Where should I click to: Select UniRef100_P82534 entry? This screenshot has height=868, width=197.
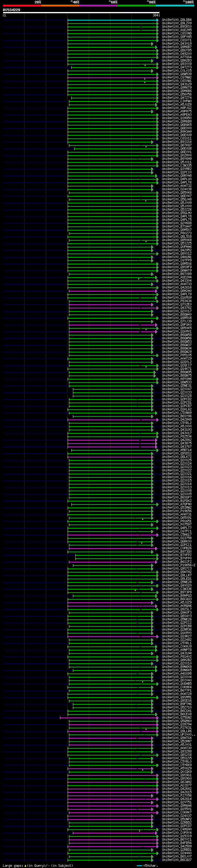pos(176,436)
